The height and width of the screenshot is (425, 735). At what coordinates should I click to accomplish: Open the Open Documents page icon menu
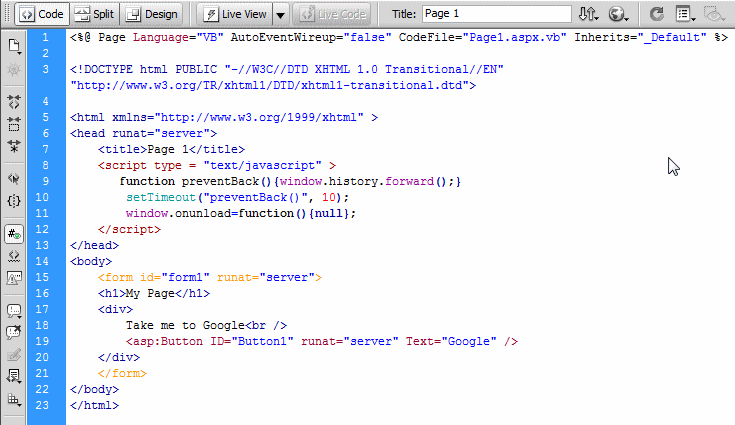[x=14, y=46]
